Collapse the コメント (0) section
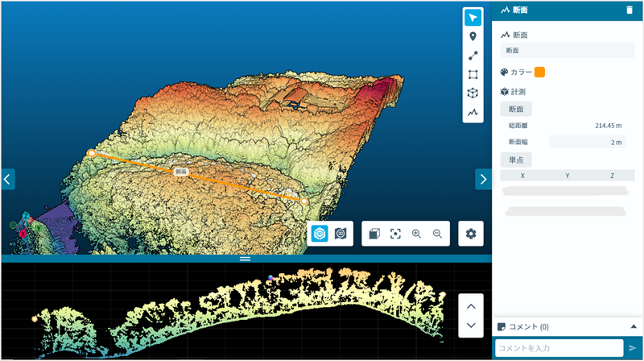644x361 pixels. 633,326
